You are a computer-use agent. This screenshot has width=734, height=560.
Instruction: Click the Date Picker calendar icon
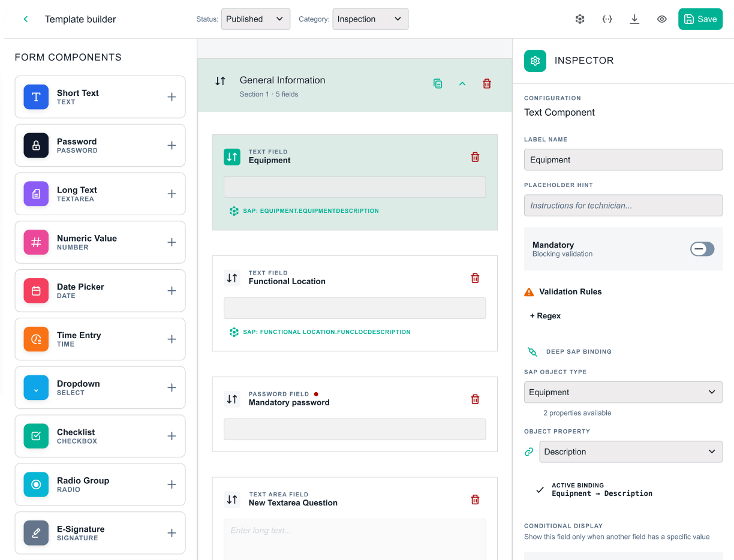pyautogui.click(x=36, y=291)
